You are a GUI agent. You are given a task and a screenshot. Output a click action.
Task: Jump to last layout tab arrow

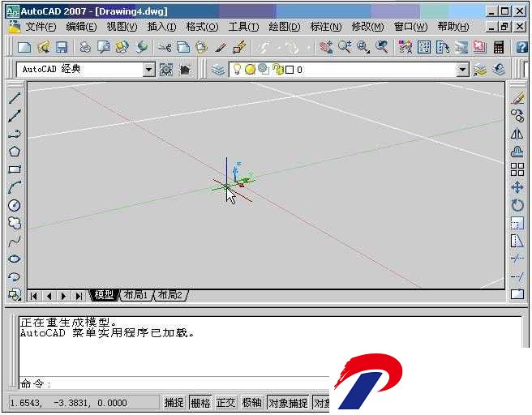coord(79,296)
